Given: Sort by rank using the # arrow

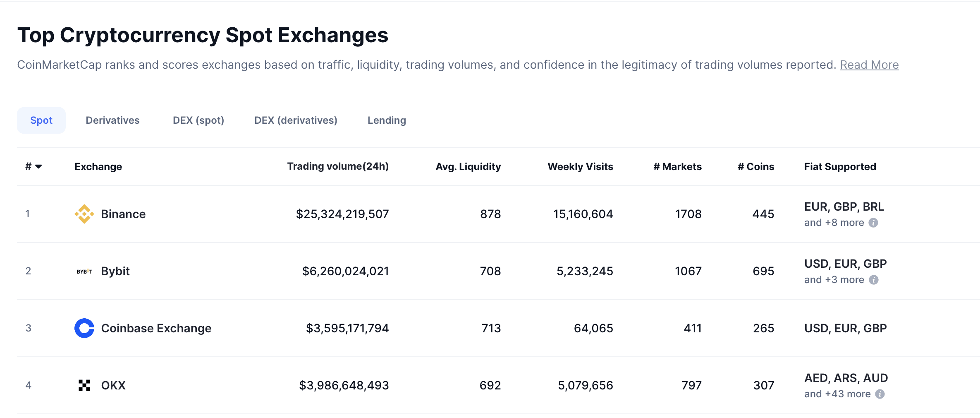Looking at the screenshot, I should tap(38, 166).
